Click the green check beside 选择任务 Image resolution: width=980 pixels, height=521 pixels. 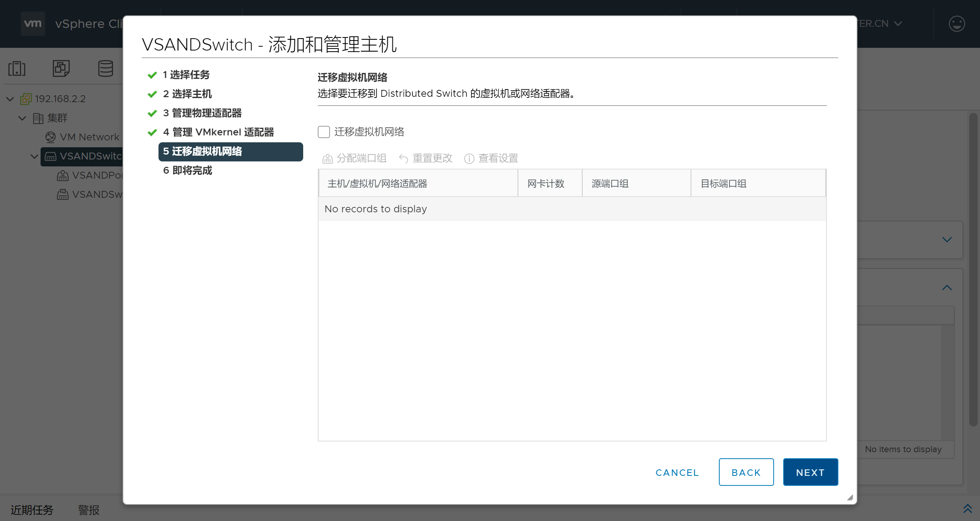[x=152, y=75]
